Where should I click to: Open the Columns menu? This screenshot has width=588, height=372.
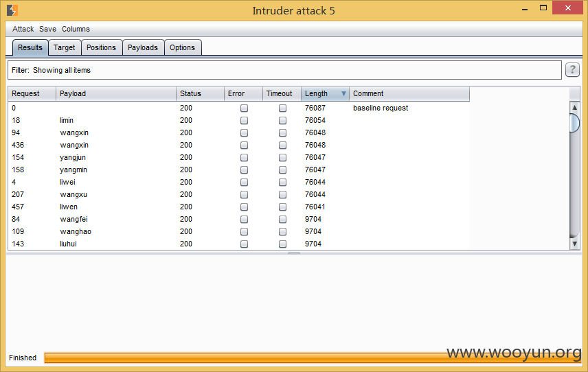coord(76,29)
